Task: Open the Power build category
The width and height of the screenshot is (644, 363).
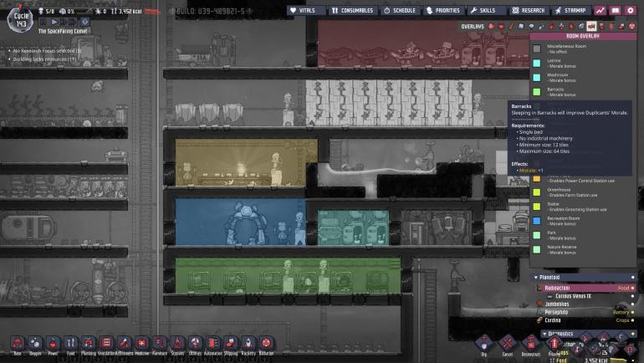Action: point(53,343)
